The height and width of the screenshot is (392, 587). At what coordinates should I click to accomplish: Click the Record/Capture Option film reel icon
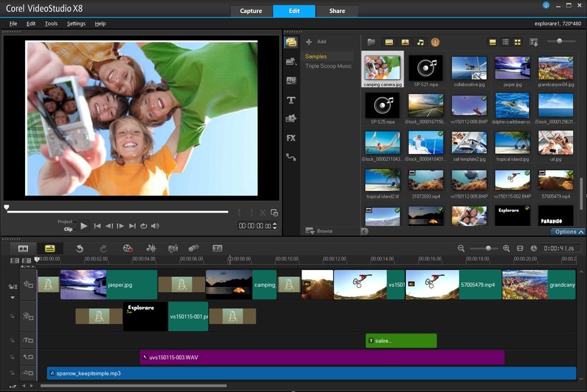pos(128,249)
